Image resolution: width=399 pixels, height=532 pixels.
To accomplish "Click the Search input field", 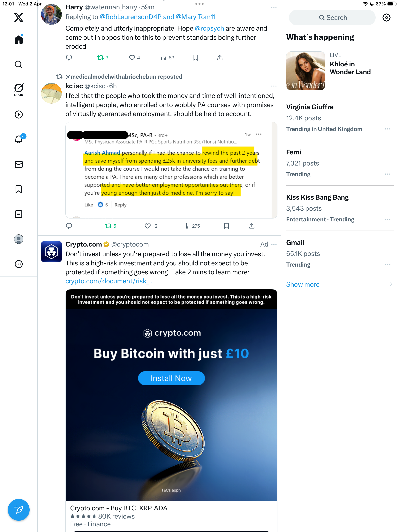I will [332, 18].
